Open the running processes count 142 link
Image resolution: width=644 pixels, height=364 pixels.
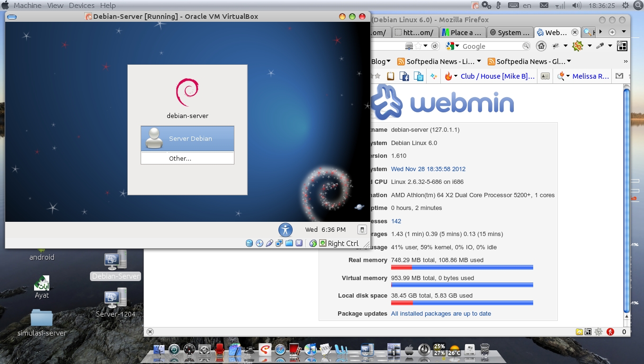396,221
